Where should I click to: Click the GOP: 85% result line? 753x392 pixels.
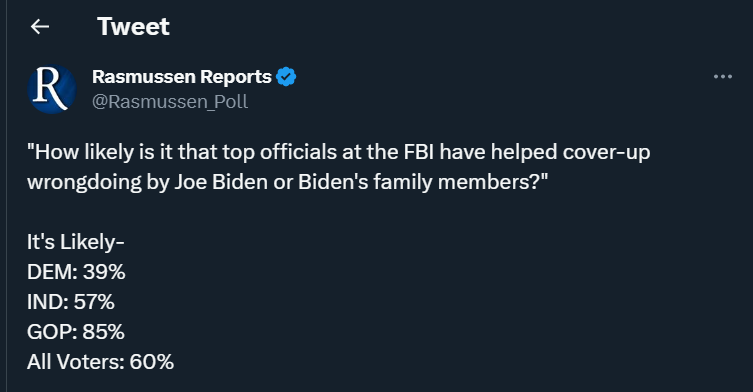point(76,332)
